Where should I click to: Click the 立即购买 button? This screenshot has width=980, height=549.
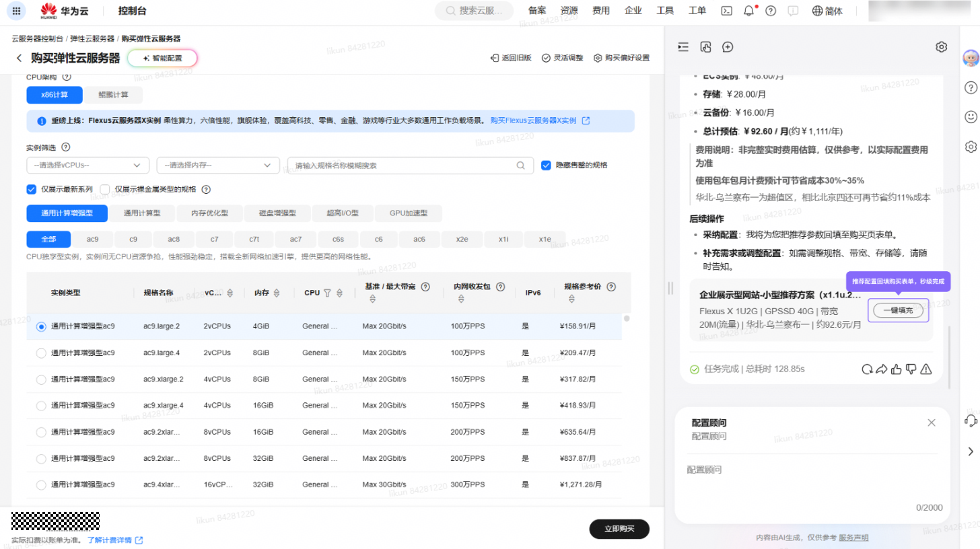click(619, 529)
